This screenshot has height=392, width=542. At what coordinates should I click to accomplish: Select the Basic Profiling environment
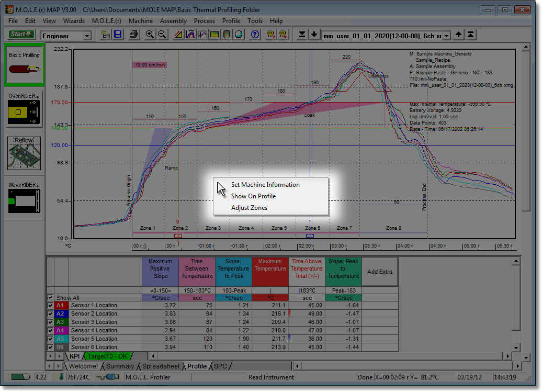coord(24,65)
